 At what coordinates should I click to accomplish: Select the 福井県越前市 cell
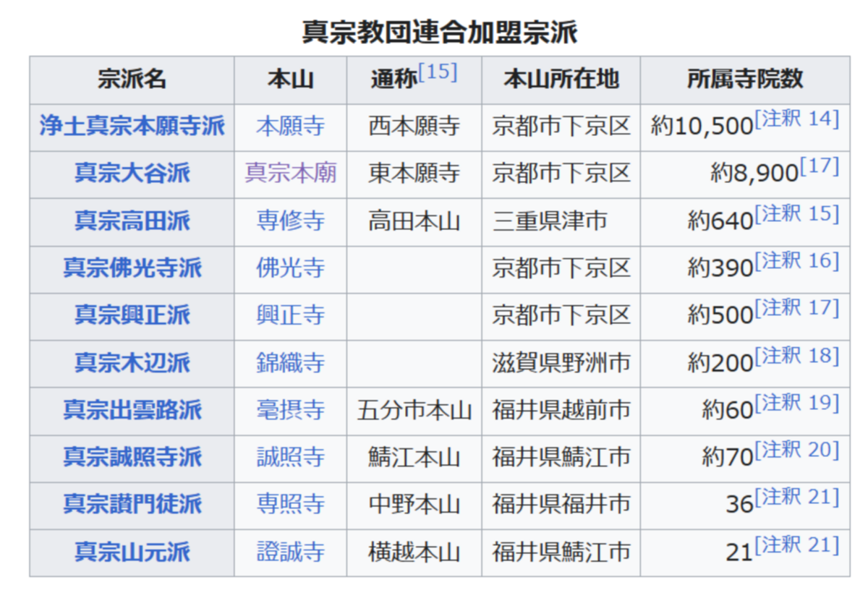tap(561, 410)
